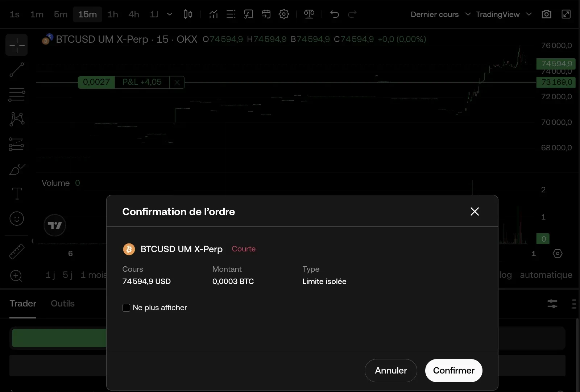Open the emoji sticker tool
This screenshot has height=392, width=580.
click(x=17, y=218)
